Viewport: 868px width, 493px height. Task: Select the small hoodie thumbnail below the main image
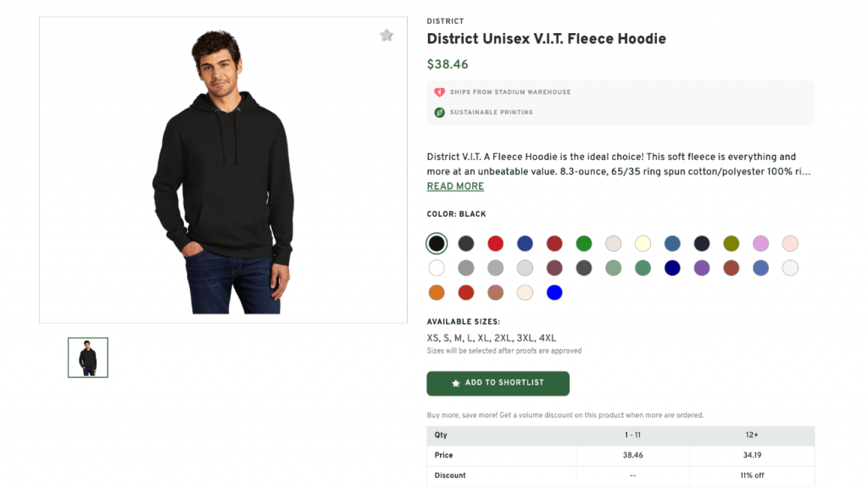click(87, 357)
